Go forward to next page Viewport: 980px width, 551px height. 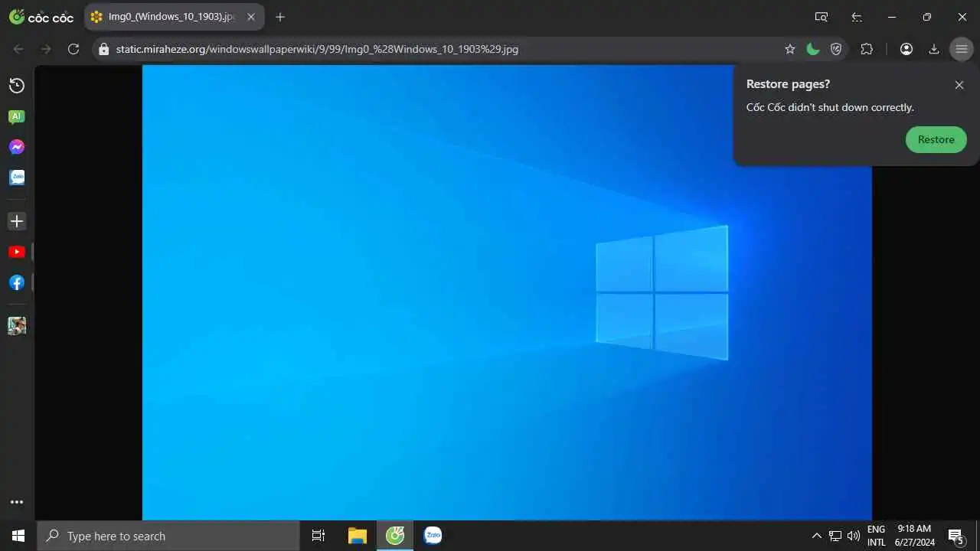tap(46, 49)
